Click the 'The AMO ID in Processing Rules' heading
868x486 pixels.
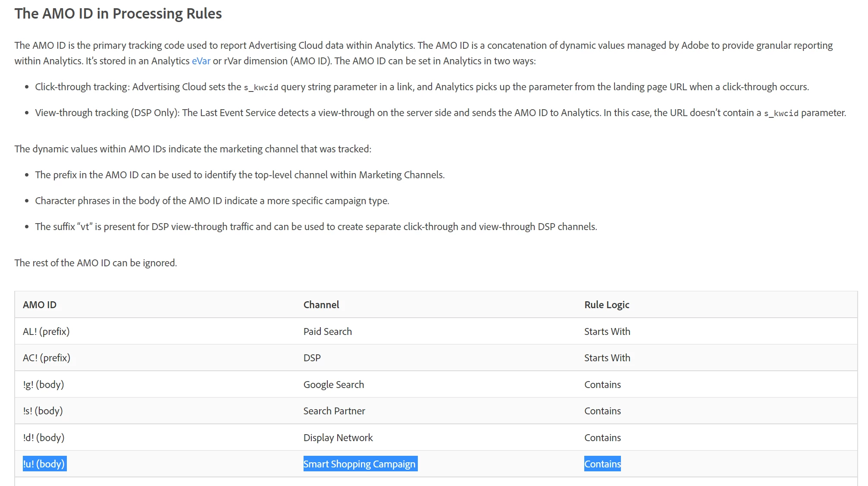click(x=118, y=14)
